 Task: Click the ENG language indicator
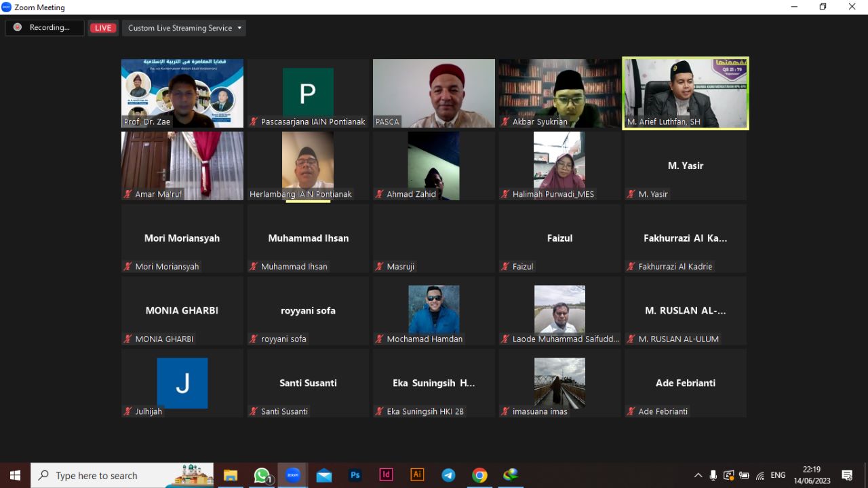point(778,475)
